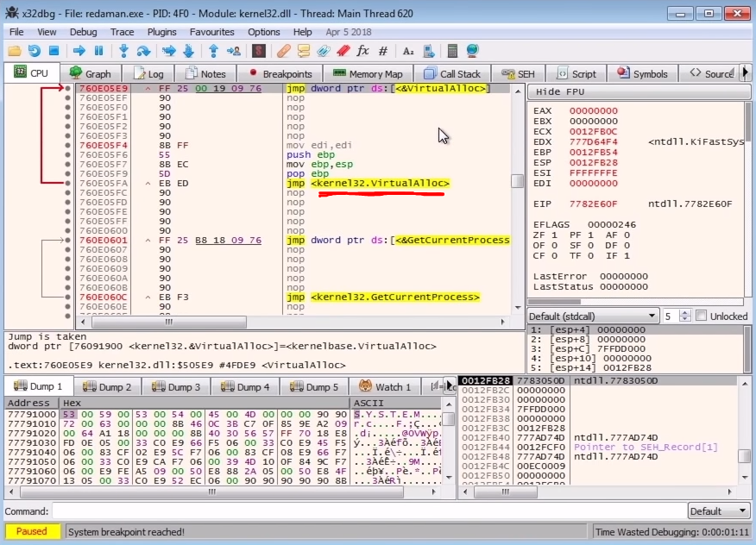Enable the Unlocked checkbox
This screenshot has width=756, height=545.
click(x=702, y=316)
